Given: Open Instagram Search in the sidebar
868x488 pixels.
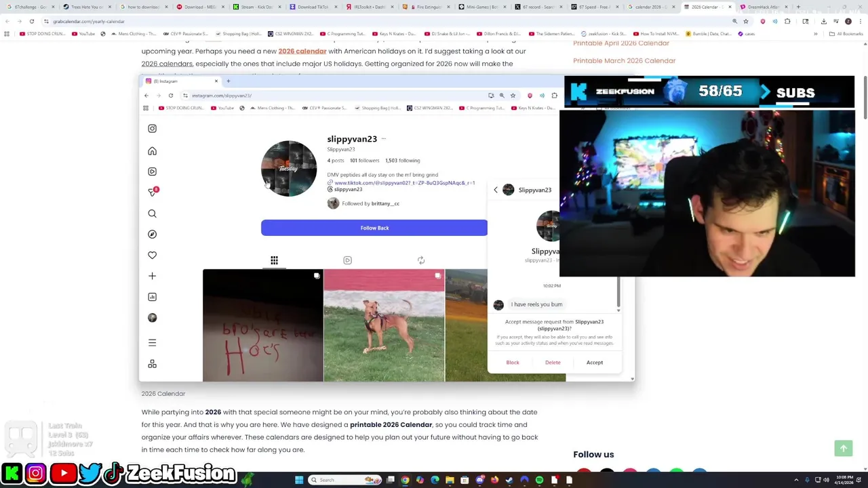Looking at the screenshot, I should 152,213.
